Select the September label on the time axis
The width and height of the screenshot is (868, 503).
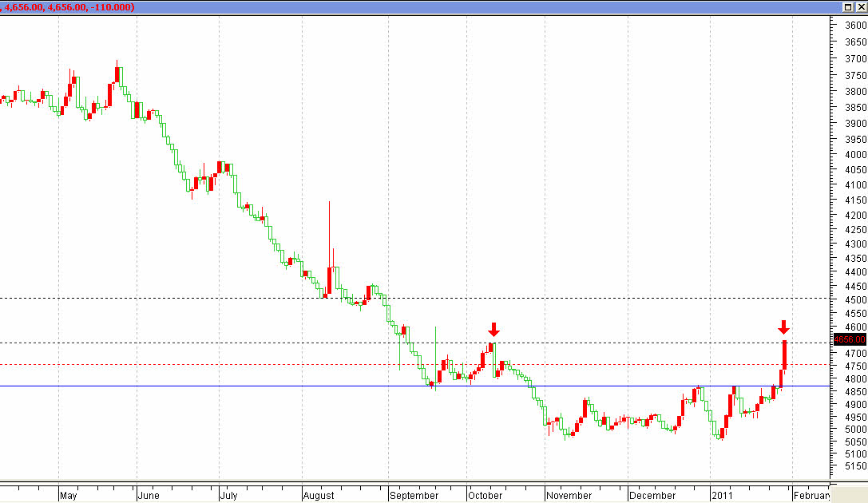414,495
